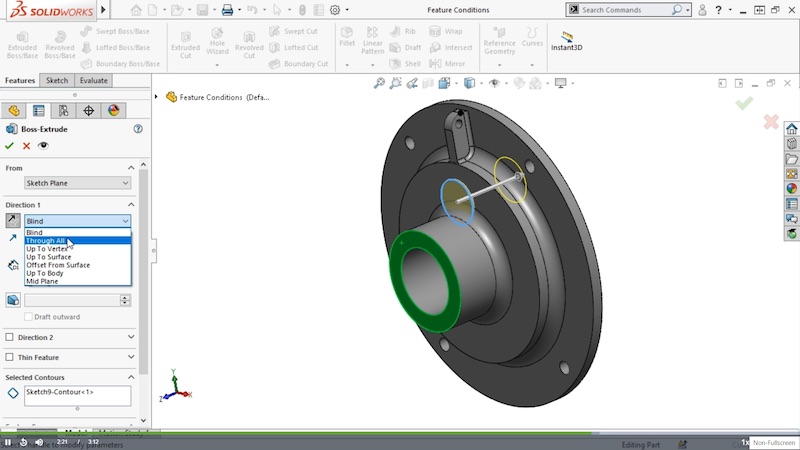The height and width of the screenshot is (450, 800).
Task: Click the PropertyManager vertical scrollbar
Action: point(143,270)
